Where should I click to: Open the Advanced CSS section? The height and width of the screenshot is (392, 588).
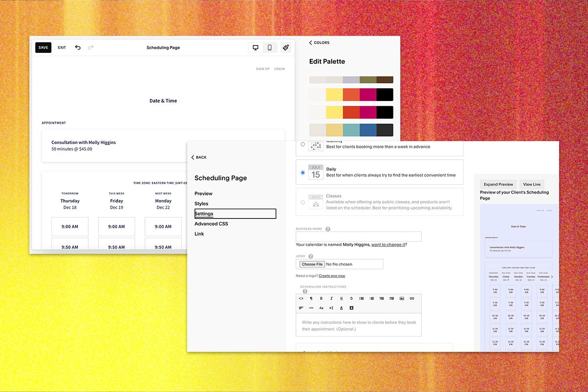(x=211, y=223)
